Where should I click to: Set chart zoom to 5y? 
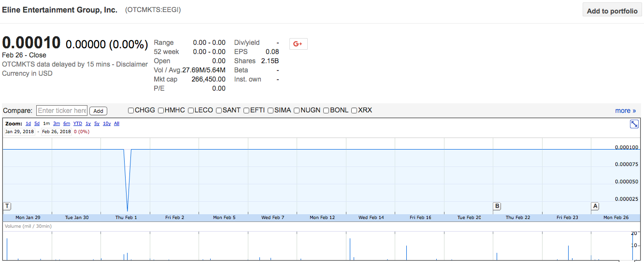coord(97,124)
